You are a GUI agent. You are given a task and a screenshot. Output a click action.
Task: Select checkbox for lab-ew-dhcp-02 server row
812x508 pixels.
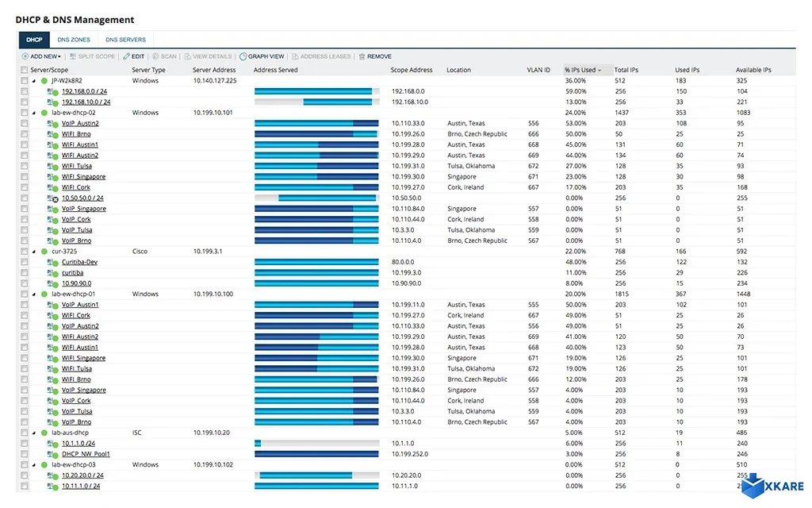[24, 113]
